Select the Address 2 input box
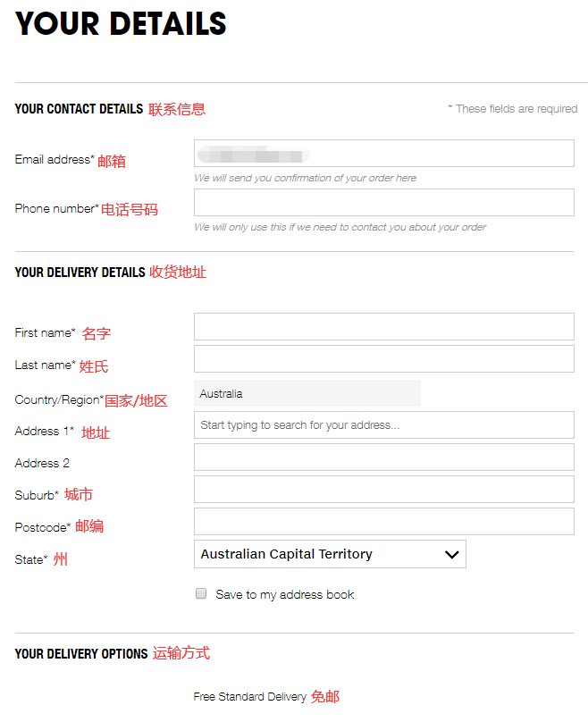 pos(383,458)
